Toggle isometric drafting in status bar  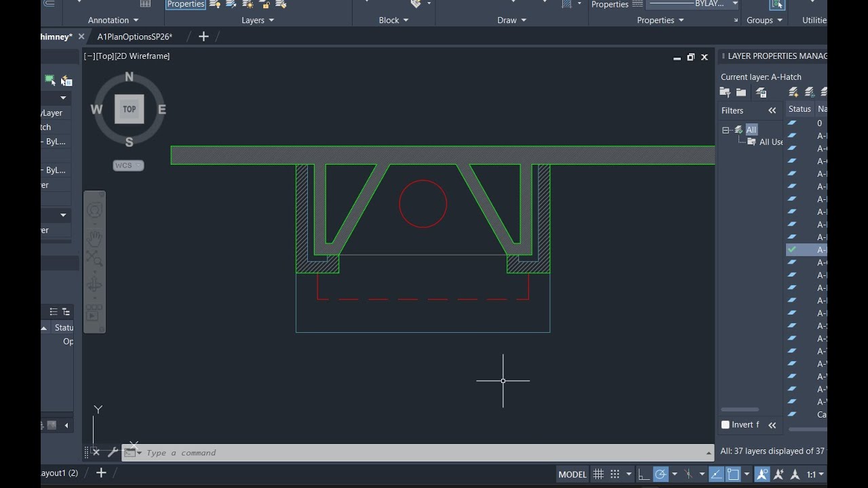click(688, 474)
